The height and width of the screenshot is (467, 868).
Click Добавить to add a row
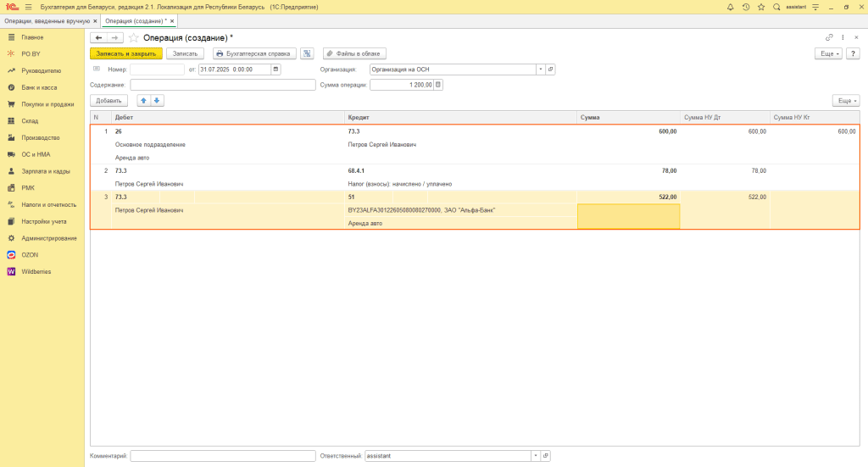tap(108, 101)
